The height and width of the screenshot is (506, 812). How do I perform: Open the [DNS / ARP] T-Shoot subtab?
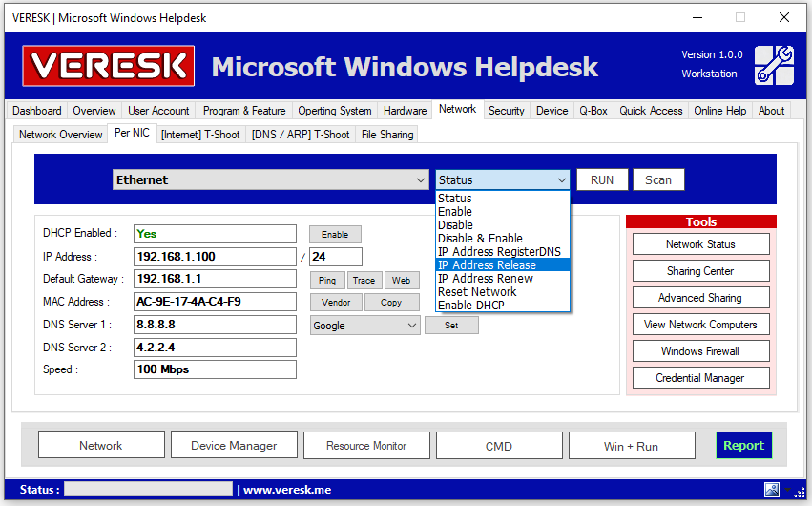coord(301,135)
